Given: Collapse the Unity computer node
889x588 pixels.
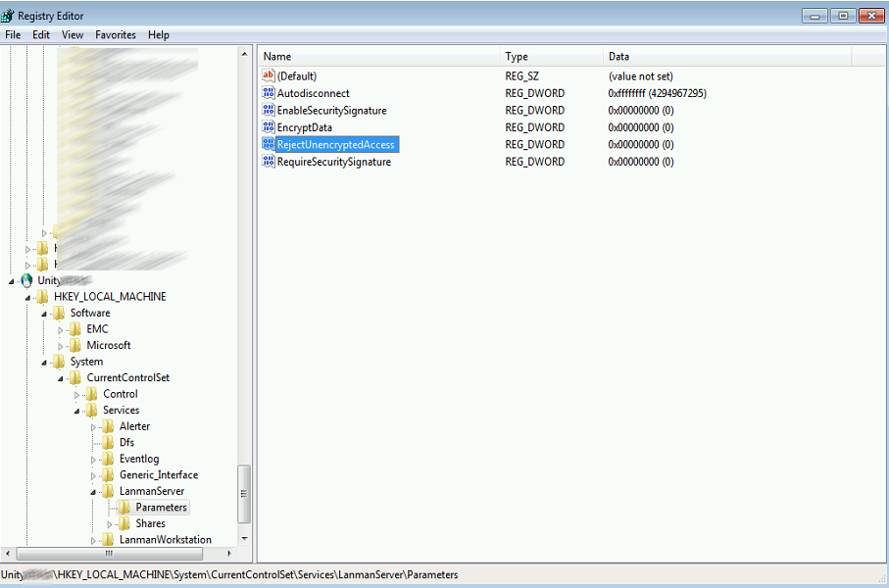Looking at the screenshot, I should tap(12, 281).
